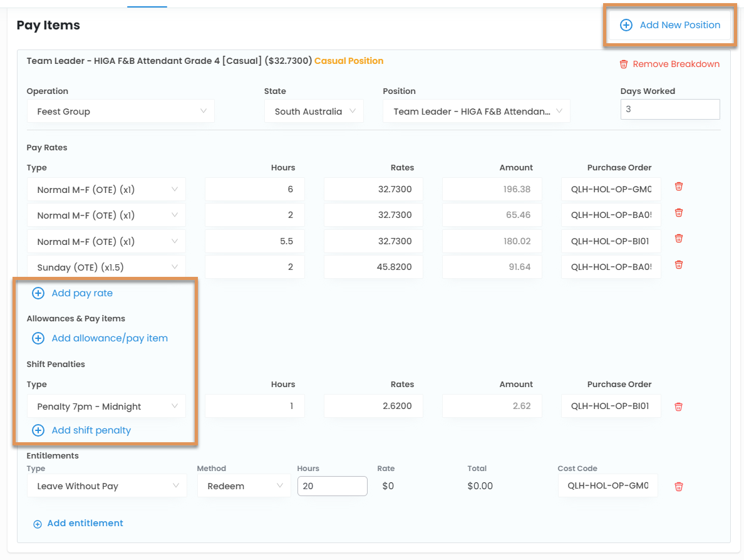Delete the Sunday (OTE) pay rate row
Screen dimensions: 744x560
(x=678, y=265)
